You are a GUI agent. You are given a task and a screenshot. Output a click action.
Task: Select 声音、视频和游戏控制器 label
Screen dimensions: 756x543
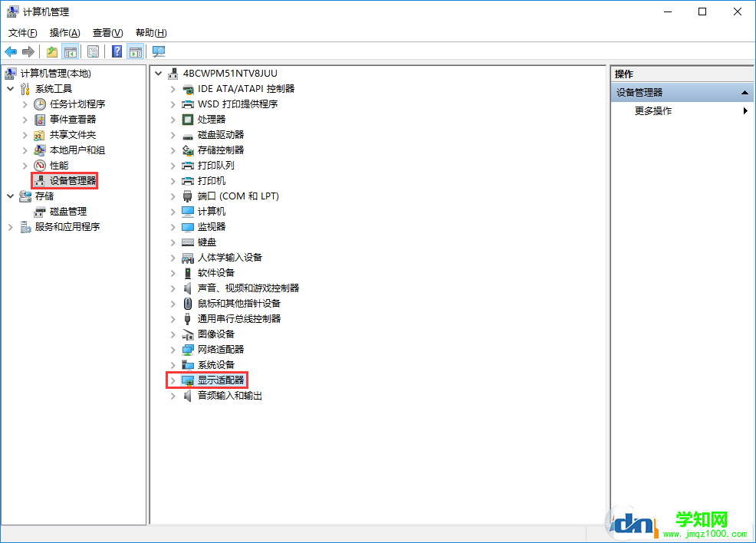[248, 288]
